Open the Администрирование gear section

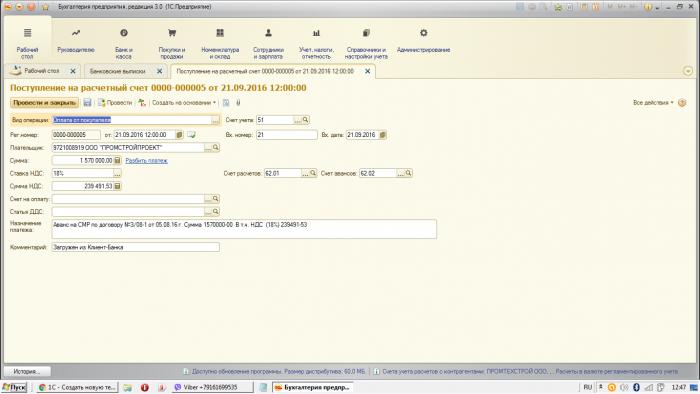coord(423,40)
